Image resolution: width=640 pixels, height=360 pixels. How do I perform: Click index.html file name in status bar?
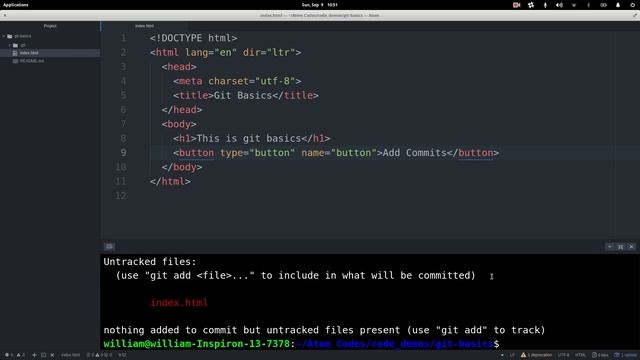(71, 355)
